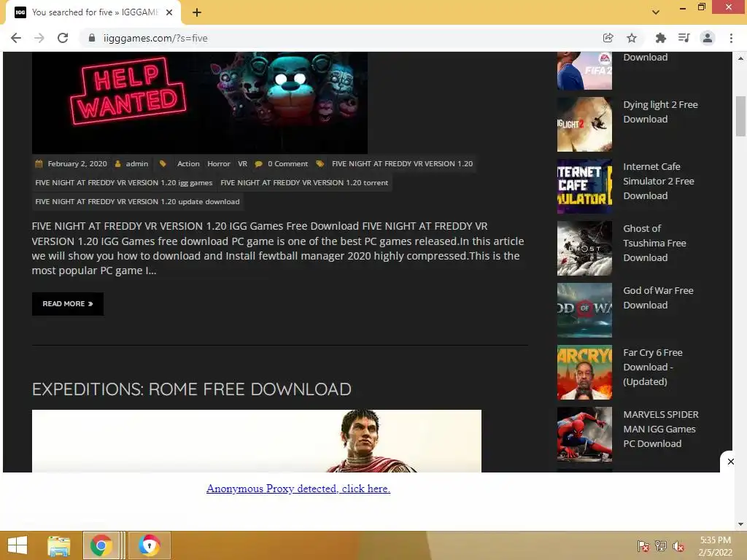Image resolution: width=747 pixels, height=560 pixels.
Task: Open Chrome three-dot menu
Action: click(x=731, y=38)
